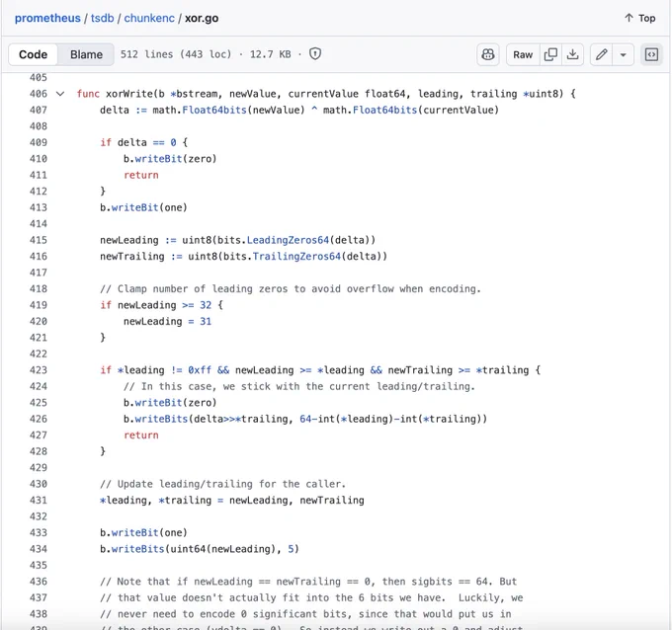Image resolution: width=672 pixels, height=630 pixels.
Task: Click the 0xff literal on line 423
Action: click(200, 370)
